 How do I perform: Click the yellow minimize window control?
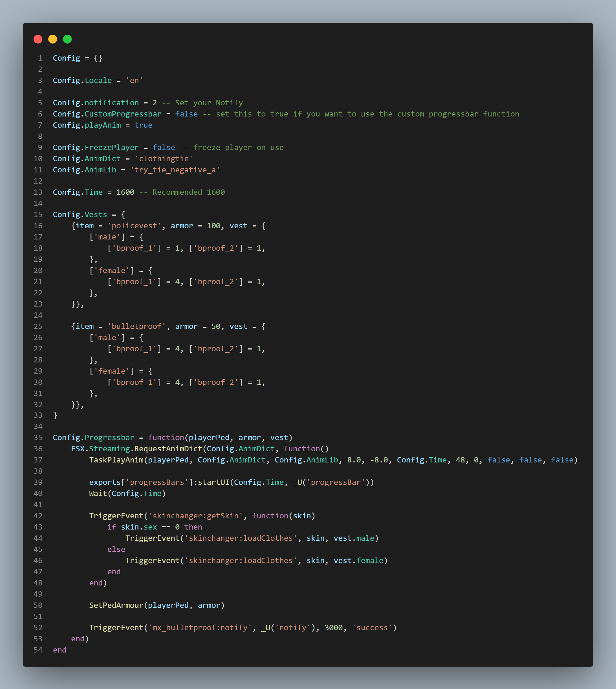click(x=52, y=39)
